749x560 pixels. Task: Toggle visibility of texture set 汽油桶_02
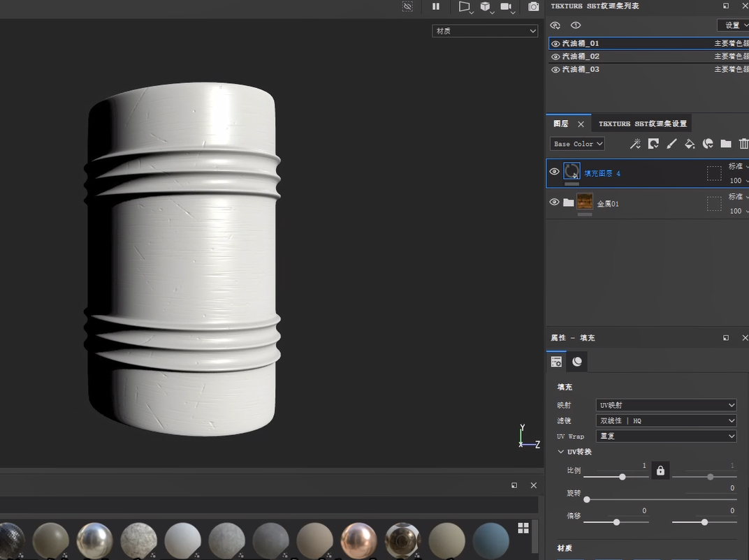pos(555,57)
